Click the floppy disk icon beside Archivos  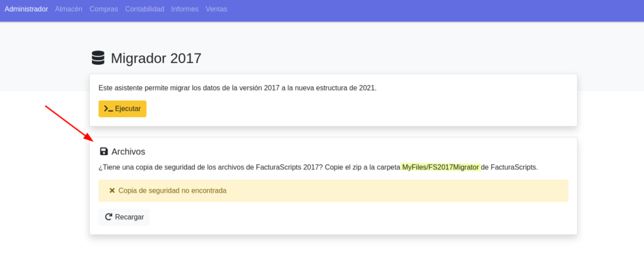(104, 151)
